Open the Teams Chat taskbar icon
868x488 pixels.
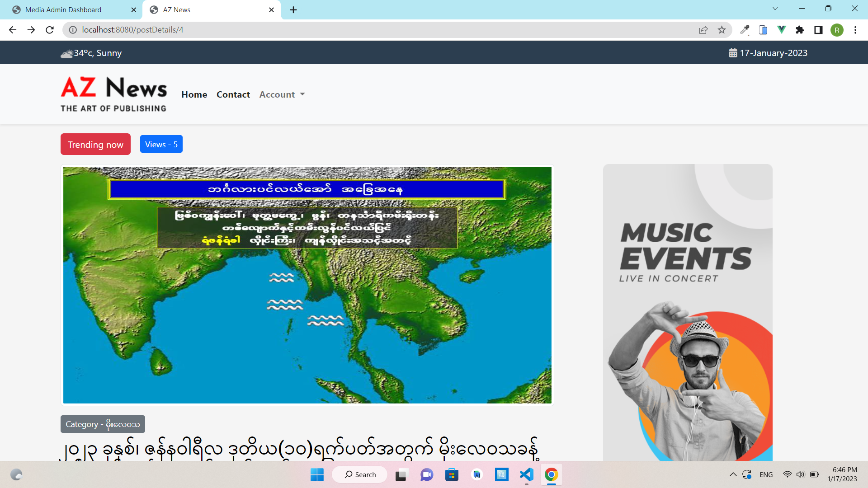426,474
